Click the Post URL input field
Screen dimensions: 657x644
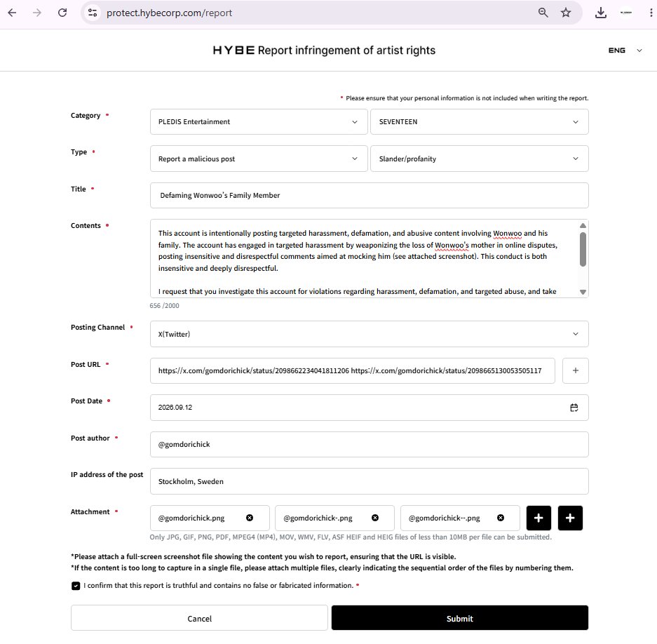pos(353,370)
